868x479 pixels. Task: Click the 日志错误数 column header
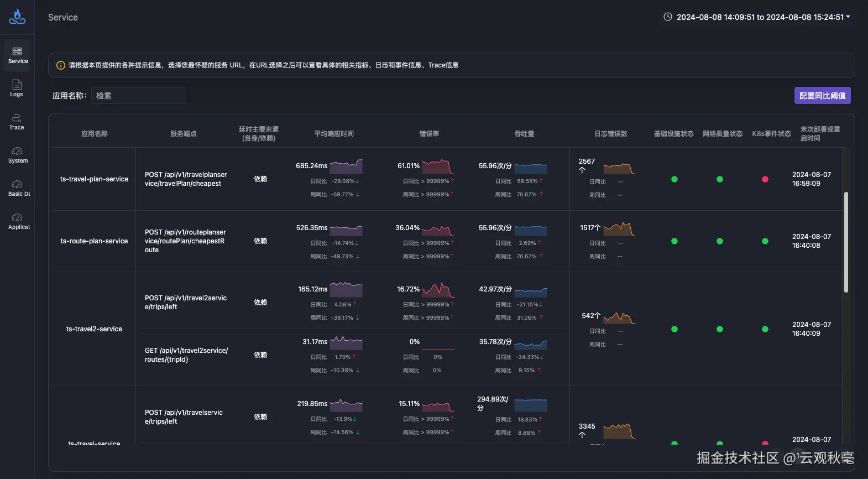pos(611,134)
